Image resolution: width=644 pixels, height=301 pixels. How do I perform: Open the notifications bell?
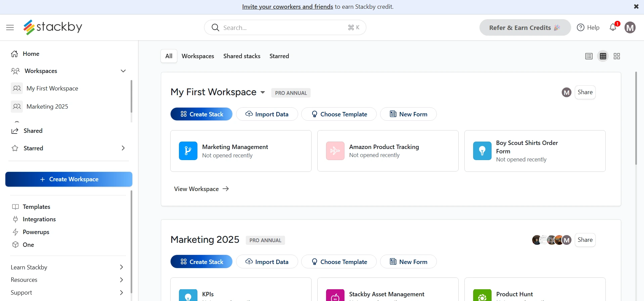coord(613,27)
